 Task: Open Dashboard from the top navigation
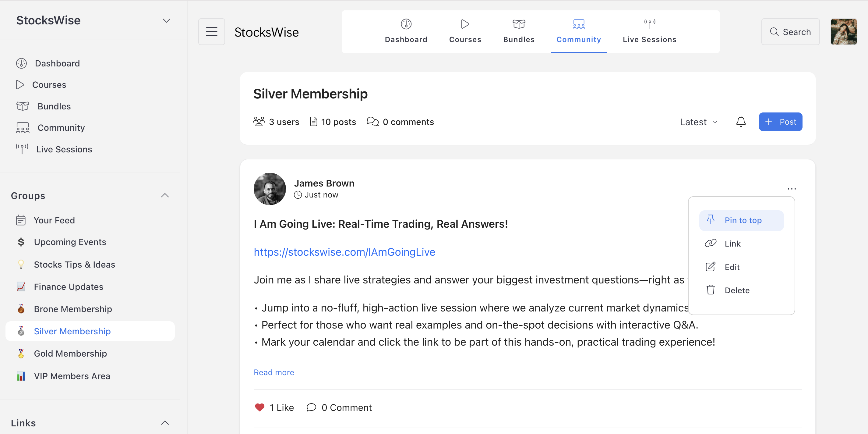click(x=406, y=32)
